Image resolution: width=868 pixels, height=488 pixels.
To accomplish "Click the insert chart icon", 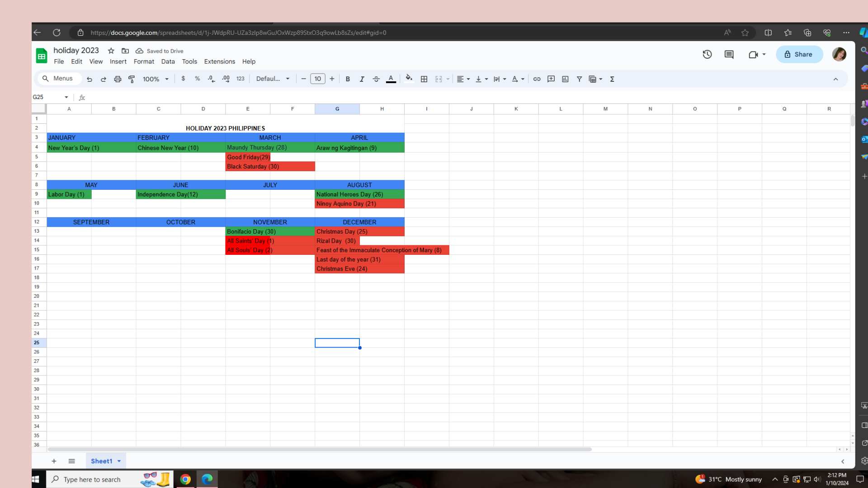I will (565, 79).
